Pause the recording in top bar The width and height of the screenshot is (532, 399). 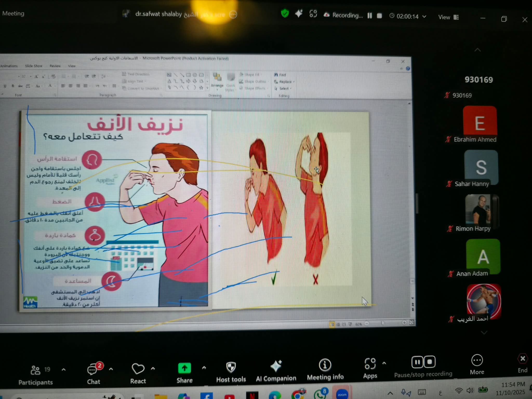(370, 16)
